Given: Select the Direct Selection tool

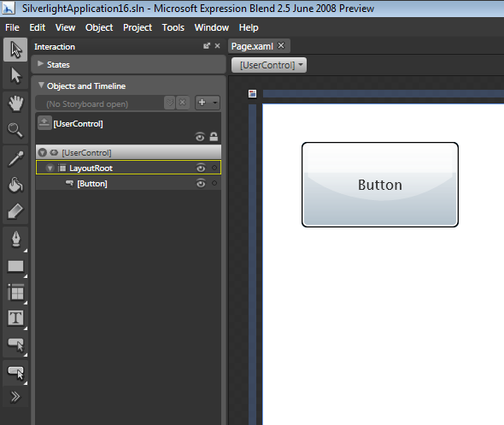Looking at the screenshot, I should point(15,75).
